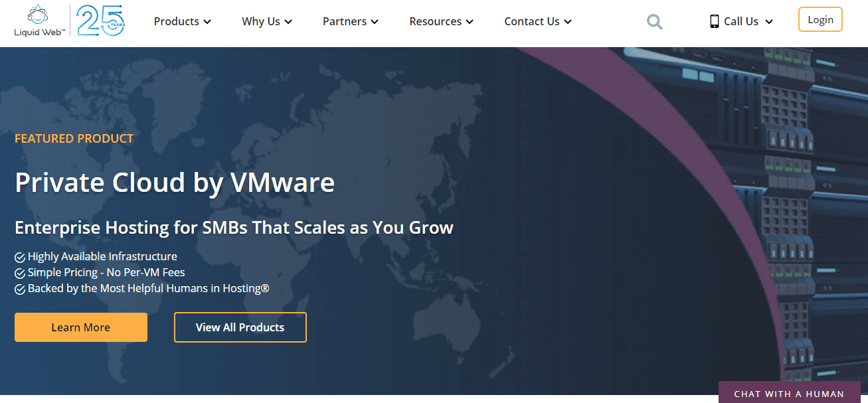Expand the Why Us chevron
The width and height of the screenshot is (868, 403).
coord(288,22)
